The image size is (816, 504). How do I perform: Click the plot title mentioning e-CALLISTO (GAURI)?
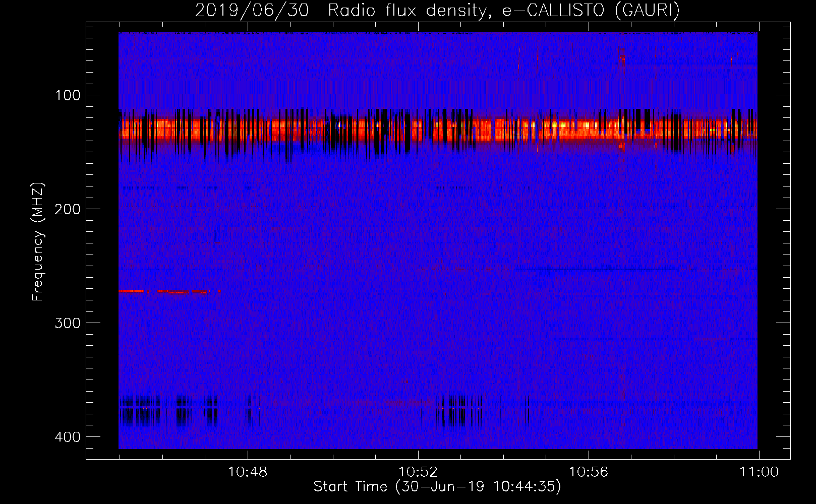click(437, 10)
